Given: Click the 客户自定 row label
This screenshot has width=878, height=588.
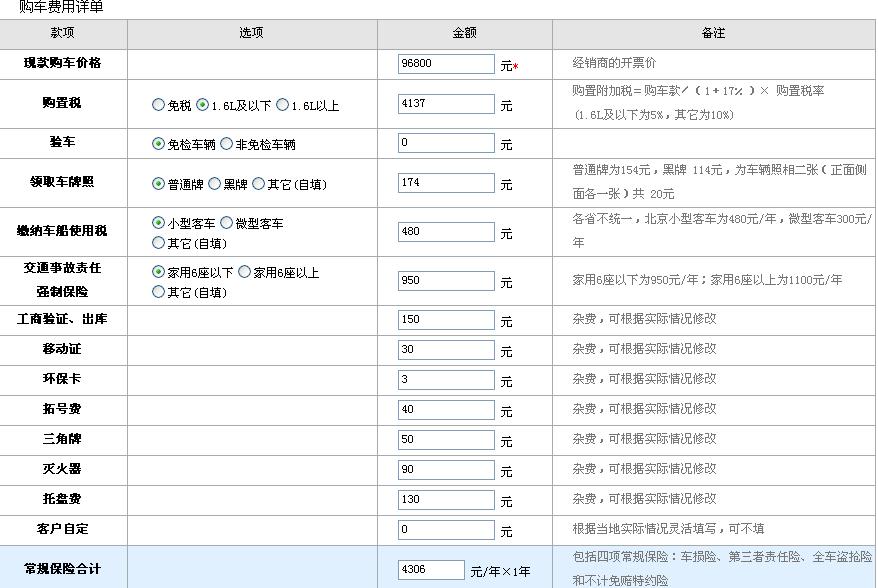Looking at the screenshot, I should click(x=62, y=529).
